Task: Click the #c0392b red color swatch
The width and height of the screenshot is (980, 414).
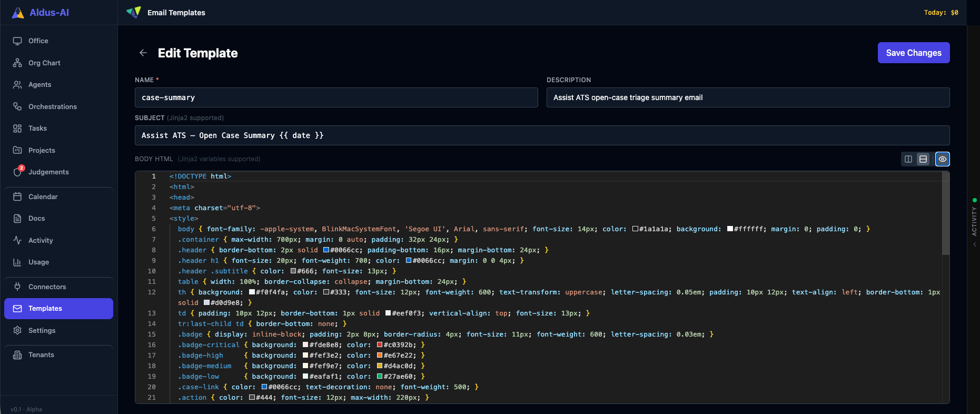Action: pos(380,345)
